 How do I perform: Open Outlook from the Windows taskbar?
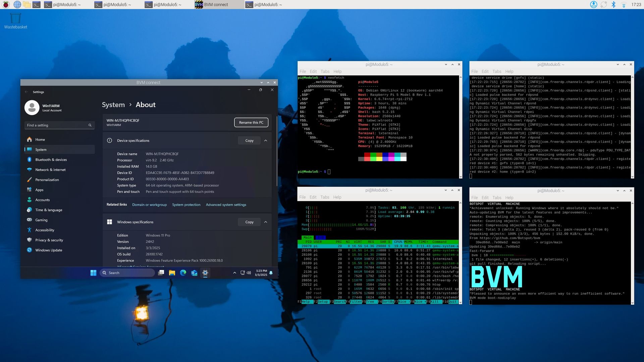click(x=194, y=273)
